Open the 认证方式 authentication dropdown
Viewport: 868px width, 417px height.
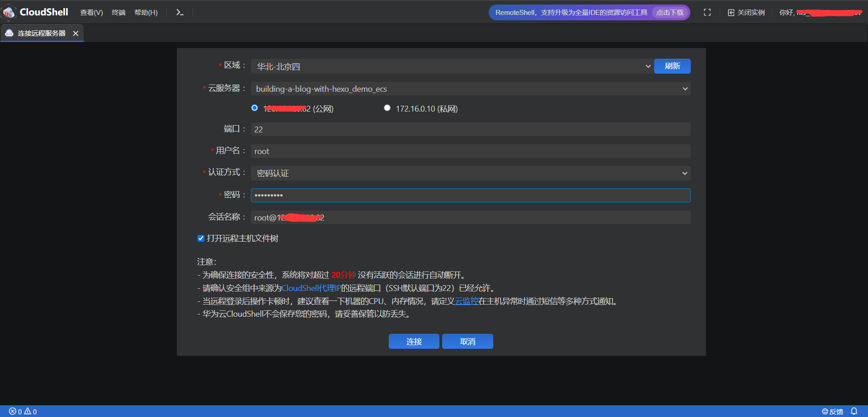pyautogui.click(x=685, y=173)
